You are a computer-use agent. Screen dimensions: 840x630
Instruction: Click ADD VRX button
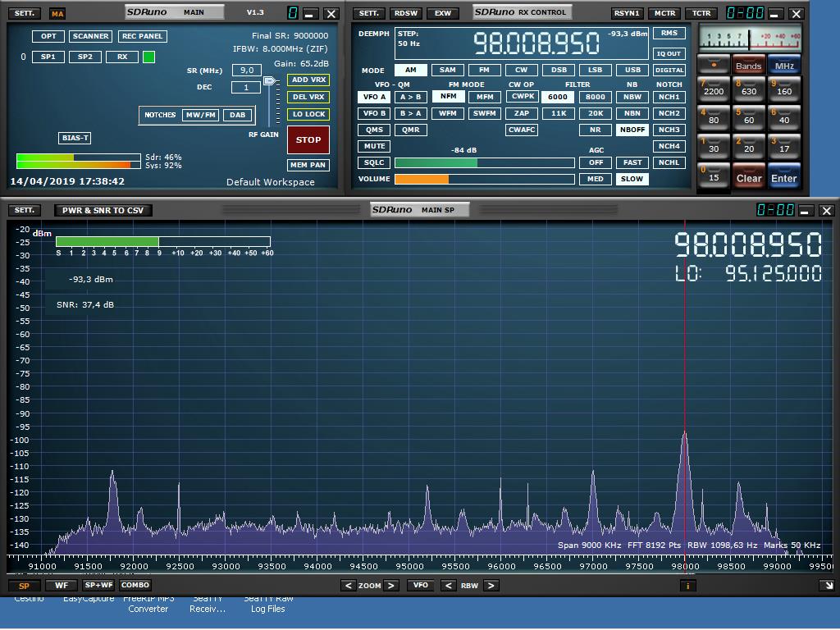tap(308, 80)
